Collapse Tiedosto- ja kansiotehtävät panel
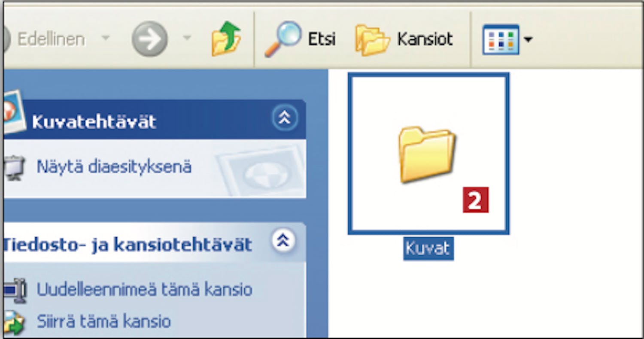The height and width of the screenshot is (339, 644). (x=283, y=241)
